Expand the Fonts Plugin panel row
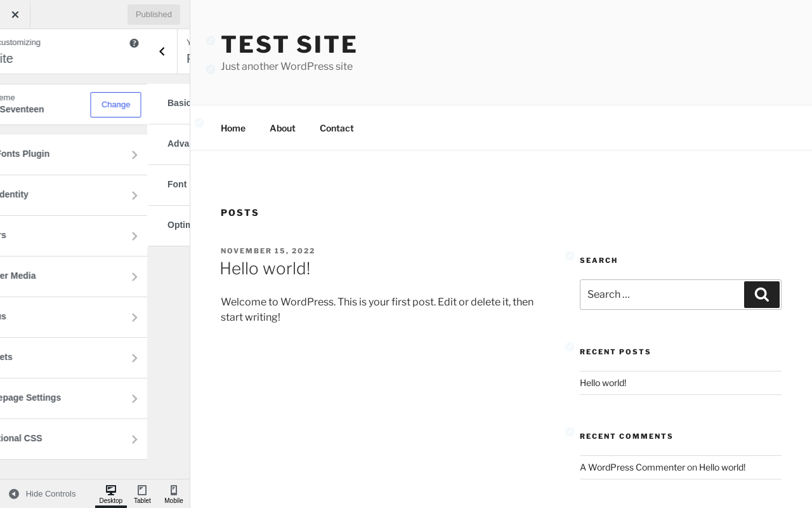 pos(74,154)
